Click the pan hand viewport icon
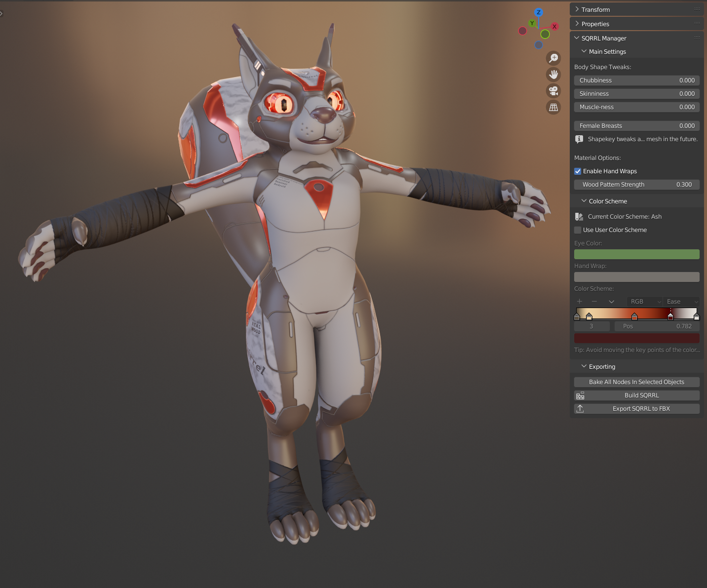The width and height of the screenshot is (707, 588). pos(553,75)
